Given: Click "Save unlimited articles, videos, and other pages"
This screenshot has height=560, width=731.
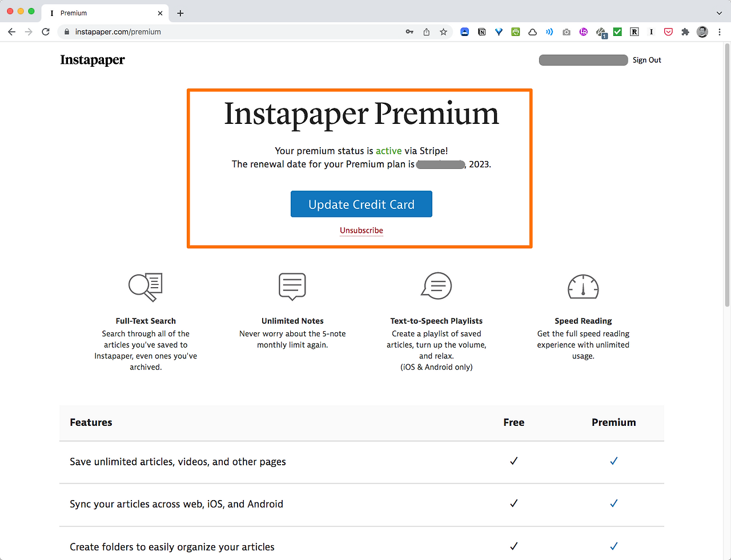Looking at the screenshot, I should (178, 462).
